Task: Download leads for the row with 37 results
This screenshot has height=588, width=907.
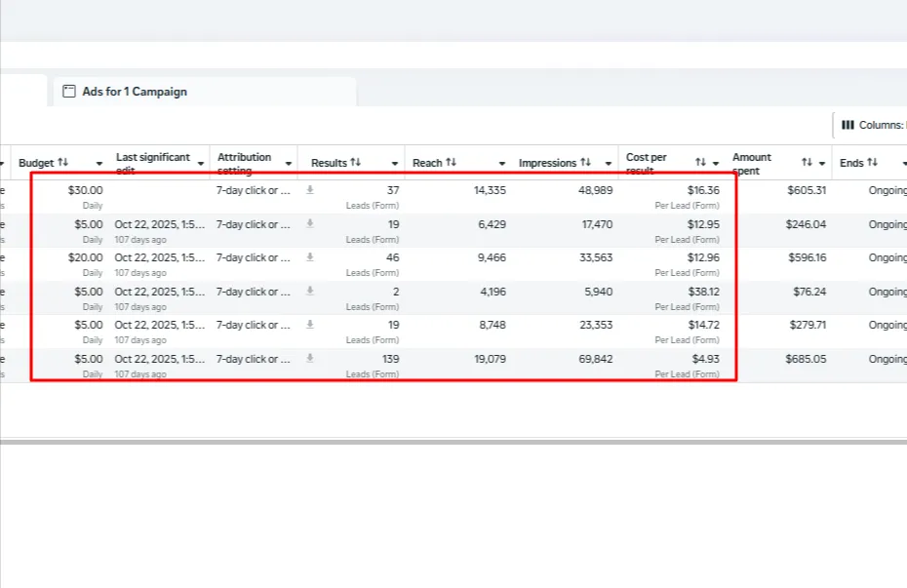Action: (310, 189)
